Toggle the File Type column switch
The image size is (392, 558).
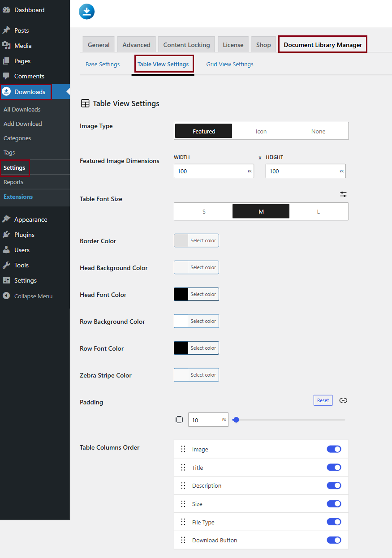[334, 522]
